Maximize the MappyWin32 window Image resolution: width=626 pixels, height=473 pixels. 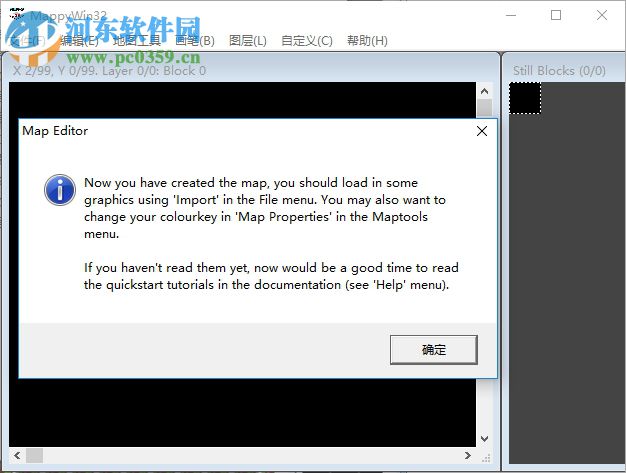pos(556,16)
